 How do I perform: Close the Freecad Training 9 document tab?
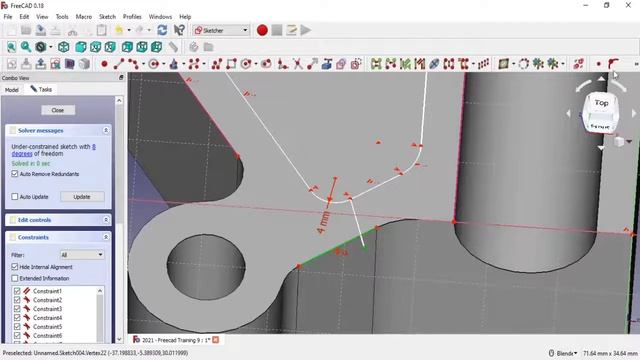click(216, 340)
